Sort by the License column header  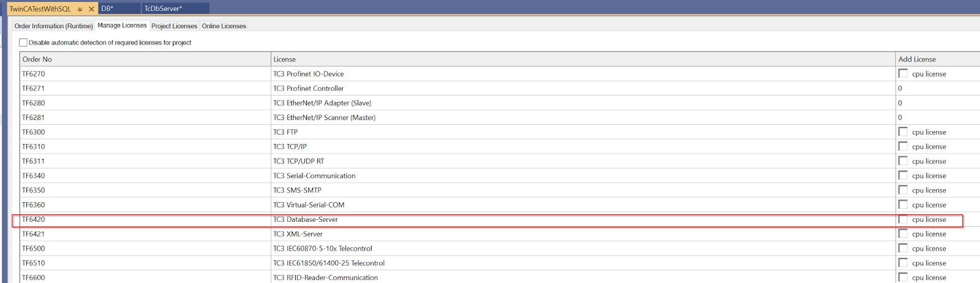click(583, 59)
